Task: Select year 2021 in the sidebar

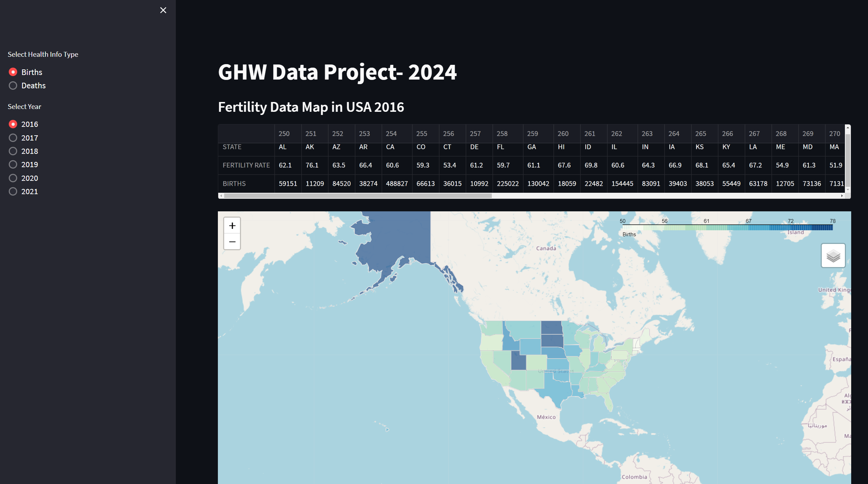Action: tap(13, 191)
